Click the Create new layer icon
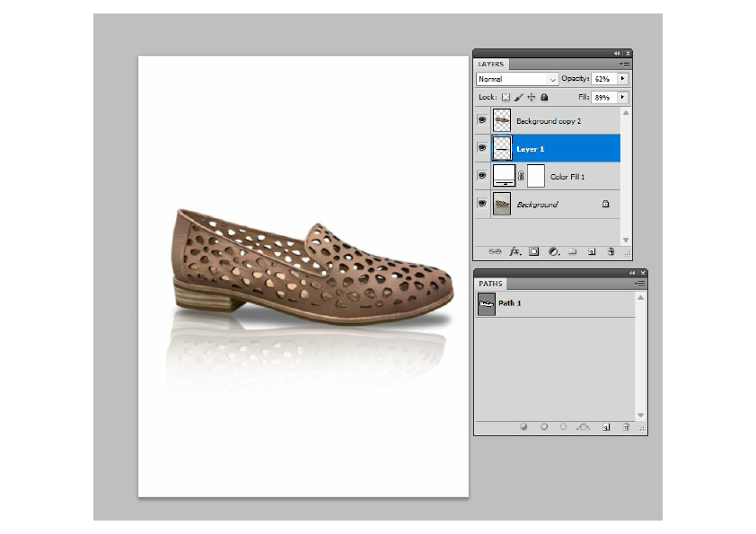Image resolution: width=756 pixels, height=534 pixels. (x=592, y=252)
